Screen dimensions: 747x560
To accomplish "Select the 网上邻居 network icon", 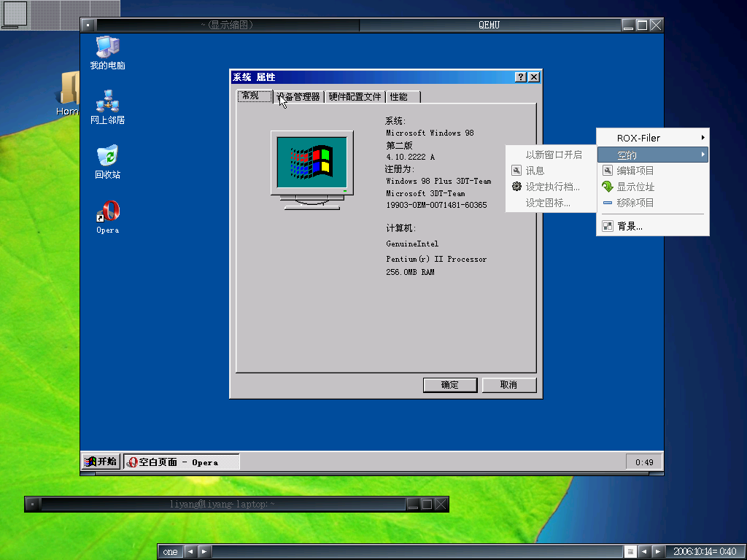I will pos(108,107).
